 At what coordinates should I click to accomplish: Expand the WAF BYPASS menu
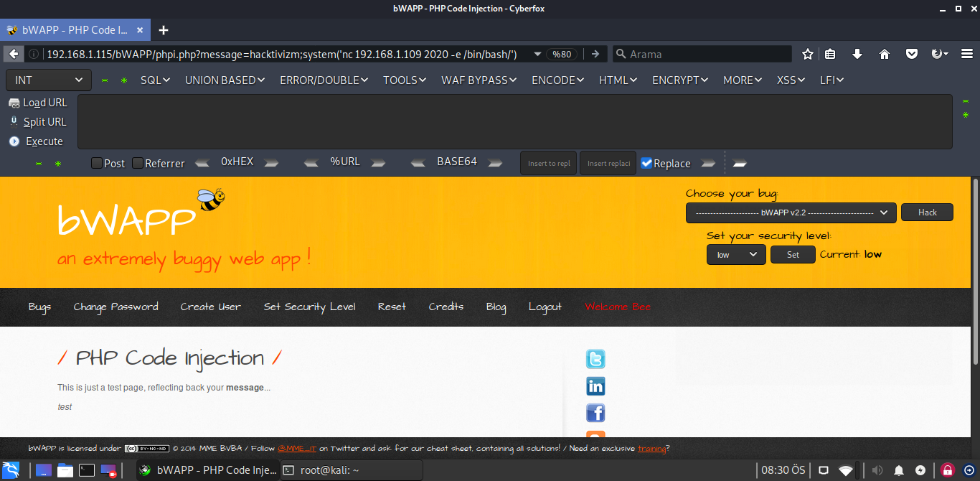(479, 80)
